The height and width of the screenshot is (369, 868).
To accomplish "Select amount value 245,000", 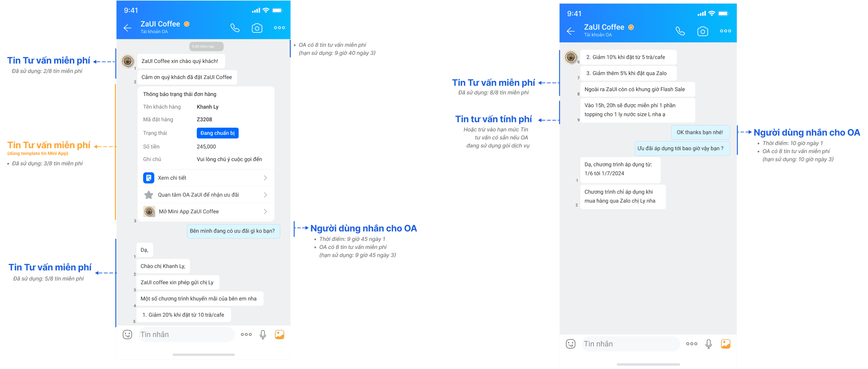I will [x=206, y=147].
